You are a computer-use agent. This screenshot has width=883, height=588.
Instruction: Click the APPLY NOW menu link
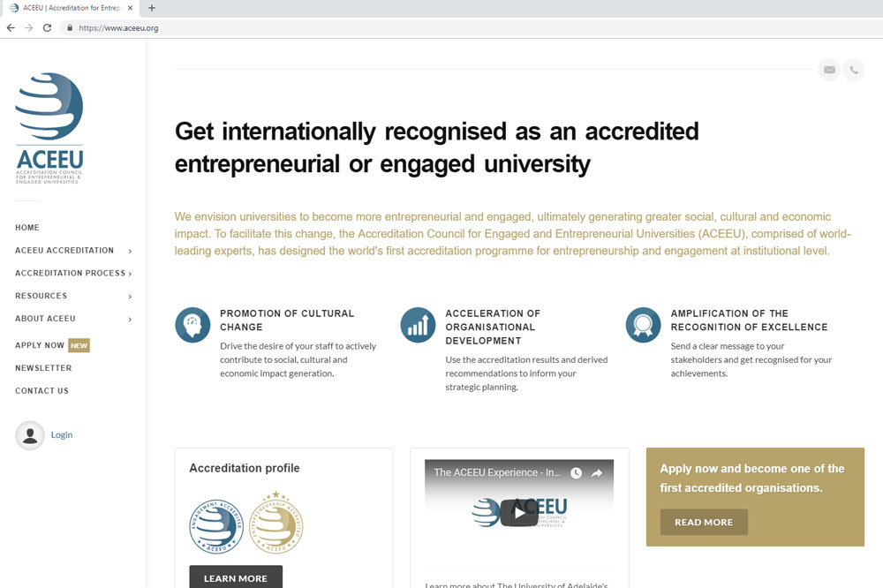click(40, 345)
